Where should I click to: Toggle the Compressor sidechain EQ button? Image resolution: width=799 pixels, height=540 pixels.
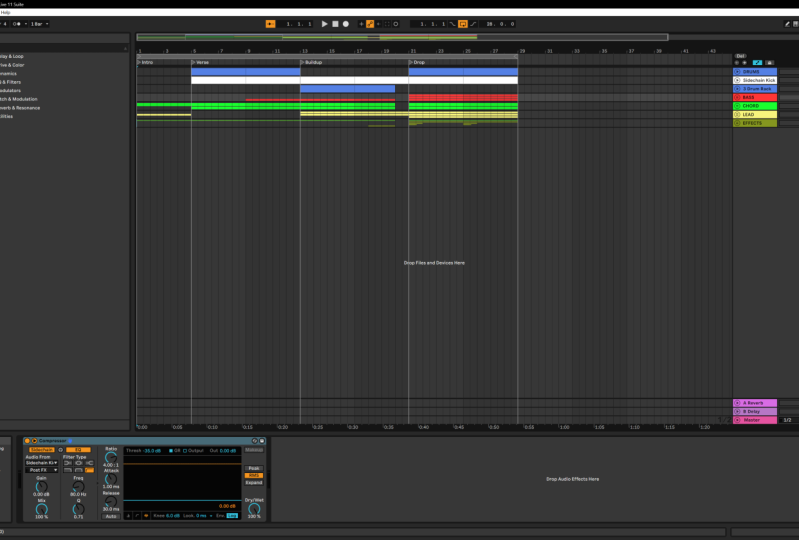point(78,450)
